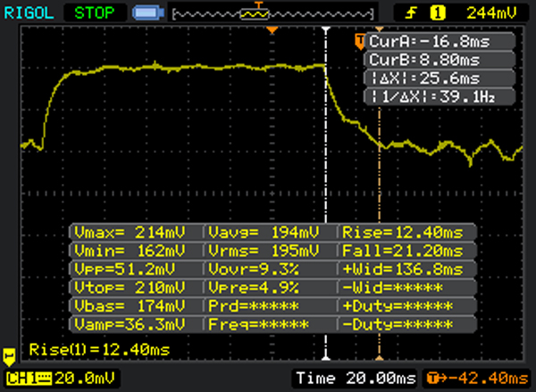Viewport: 536px width, 392px height.
Task: Click the Fall 21.20ms measurement
Action: click(403, 251)
